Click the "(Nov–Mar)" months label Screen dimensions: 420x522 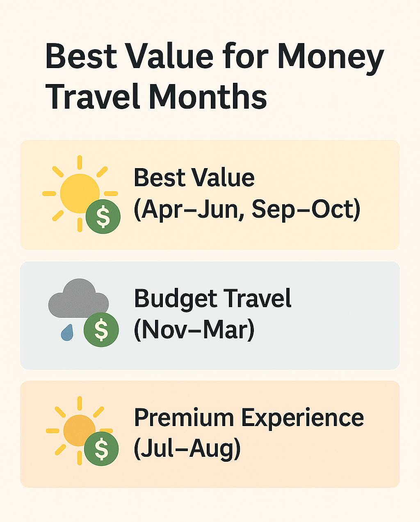coord(194,329)
